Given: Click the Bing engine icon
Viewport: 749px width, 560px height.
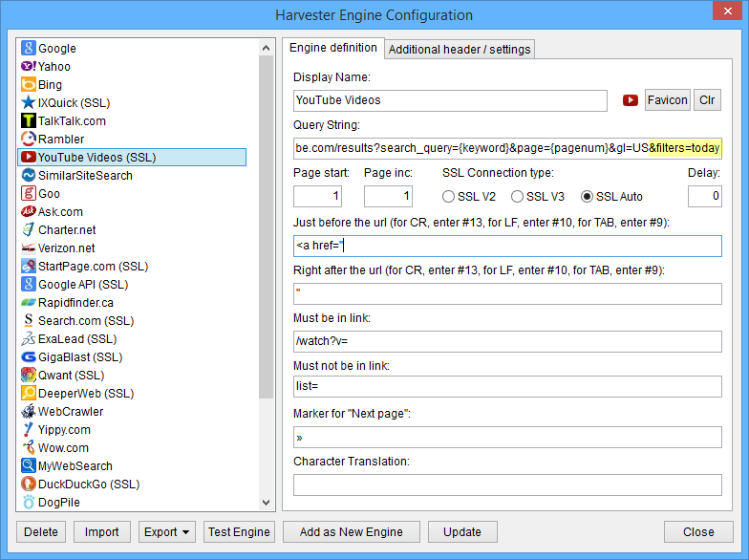Looking at the screenshot, I should tap(29, 84).
